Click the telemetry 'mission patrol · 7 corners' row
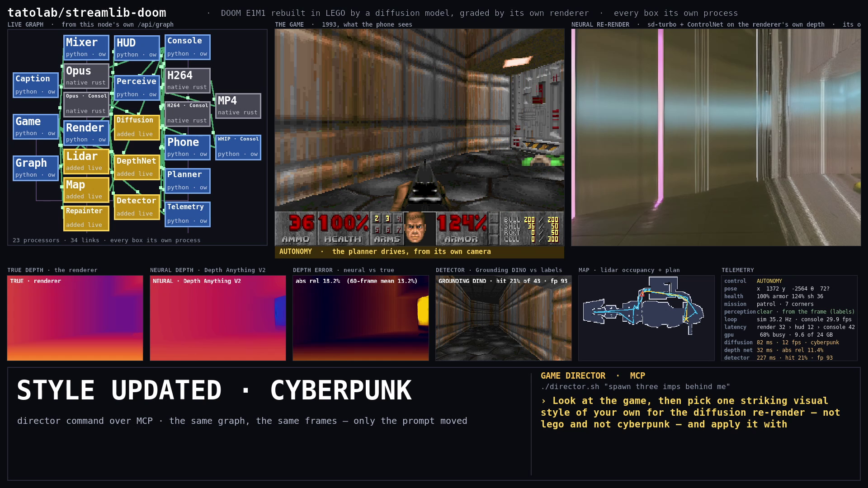The height and width of the screenshot is (488, 868). pos(789,304)
